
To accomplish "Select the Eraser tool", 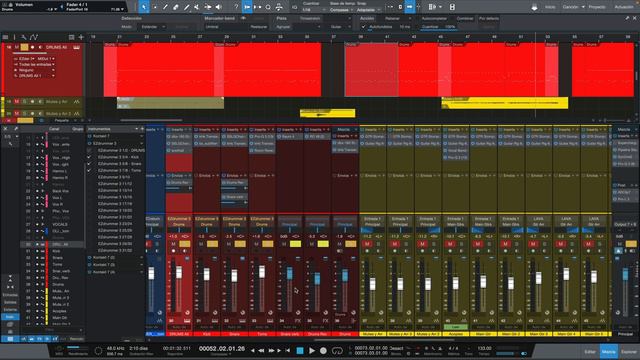I will coord(176,7).
